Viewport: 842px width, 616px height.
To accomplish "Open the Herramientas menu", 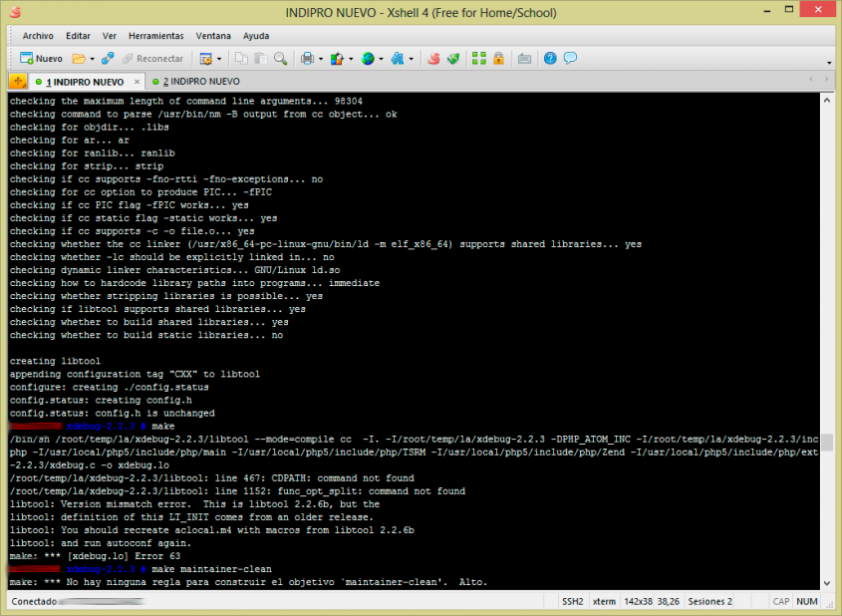I will tap(155, 35).
